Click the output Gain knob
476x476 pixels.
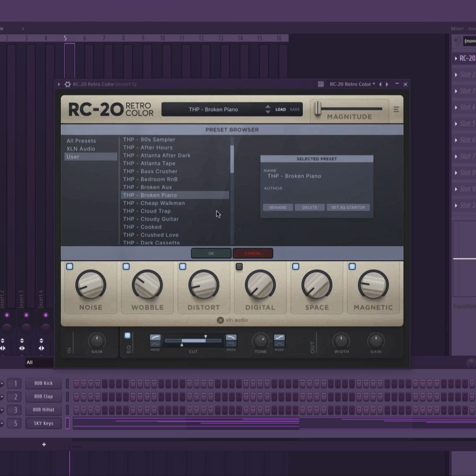coord(376,341)
